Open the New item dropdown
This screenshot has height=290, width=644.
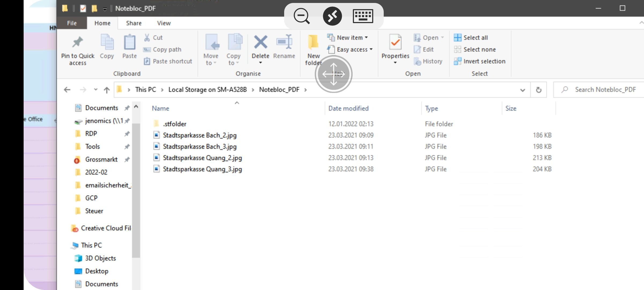point(347,38)
